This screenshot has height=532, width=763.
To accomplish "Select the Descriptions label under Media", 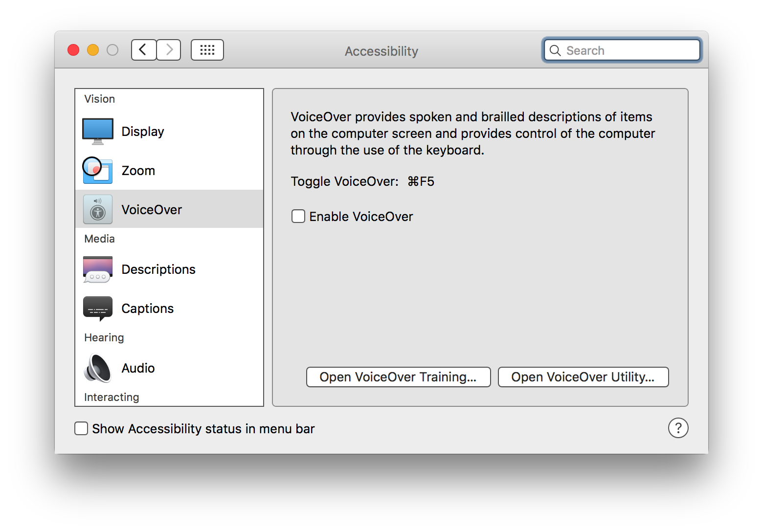I will tap(158, 269).
